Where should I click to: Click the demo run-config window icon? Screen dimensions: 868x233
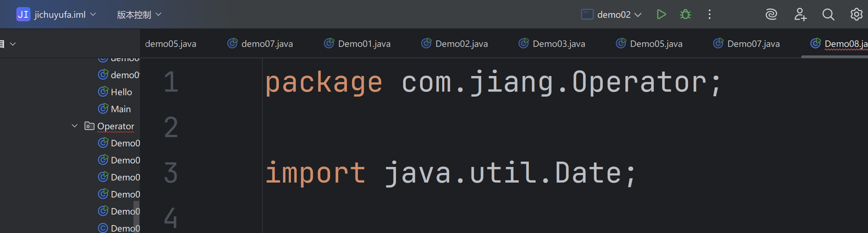tap(587, 15)
